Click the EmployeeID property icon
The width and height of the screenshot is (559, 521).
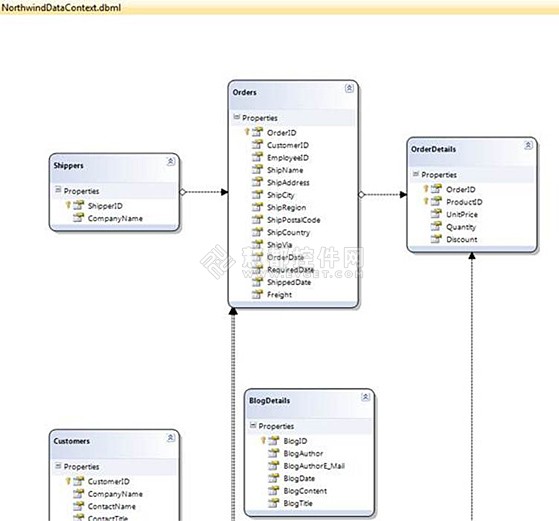click(x=257, y=157)
